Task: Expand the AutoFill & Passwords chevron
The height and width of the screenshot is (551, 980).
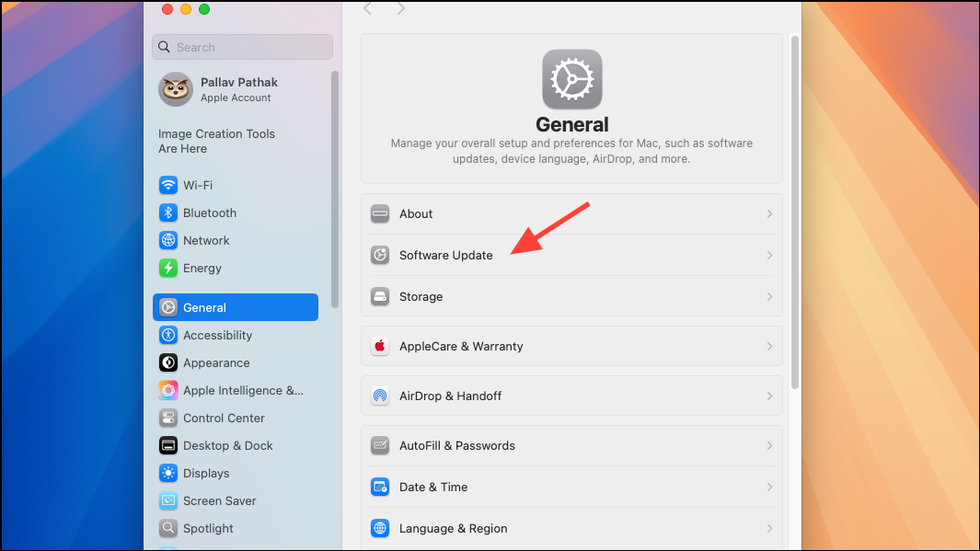Action: (x=769, y=445)
